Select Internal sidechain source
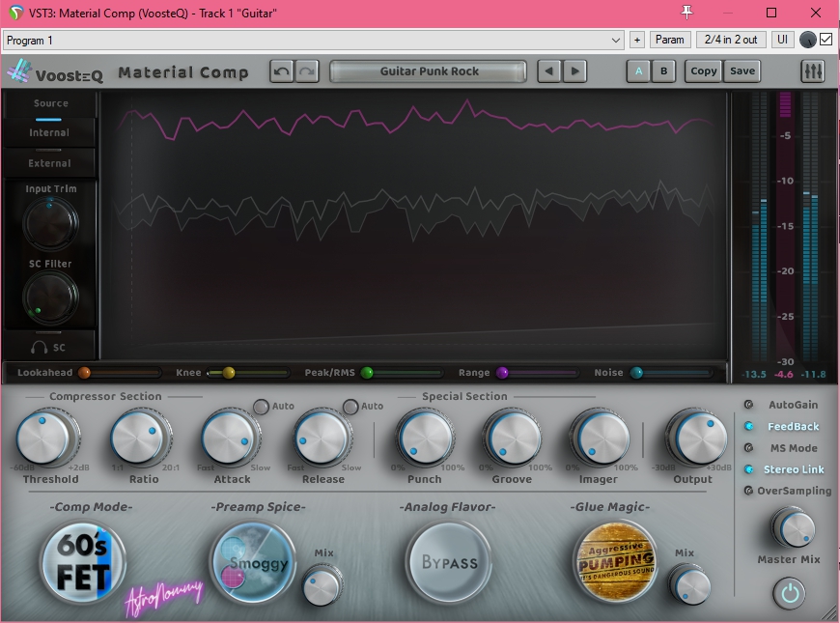Screen dimensions: 840x623 pyautogui.click(x=48, y=132)
